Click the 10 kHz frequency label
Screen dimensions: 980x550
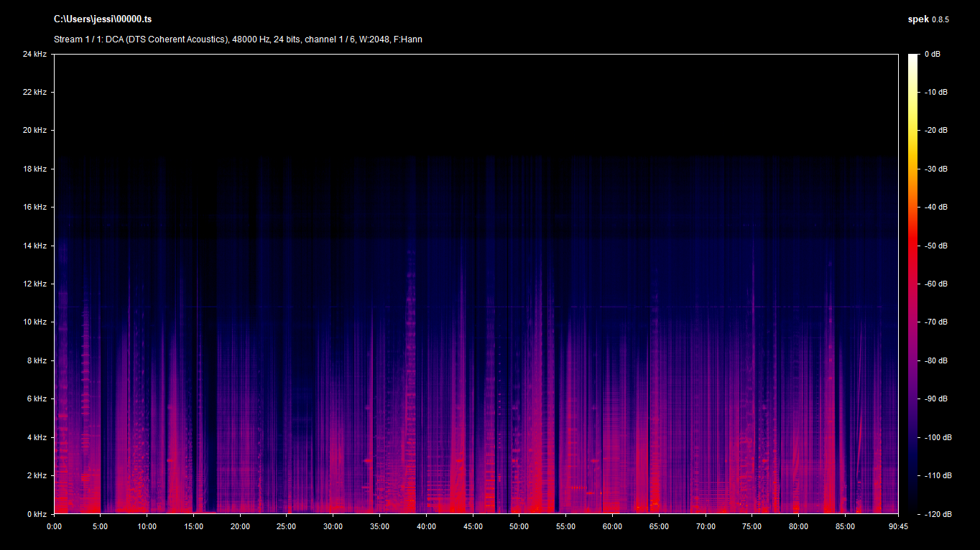click(x=34, y=322)
